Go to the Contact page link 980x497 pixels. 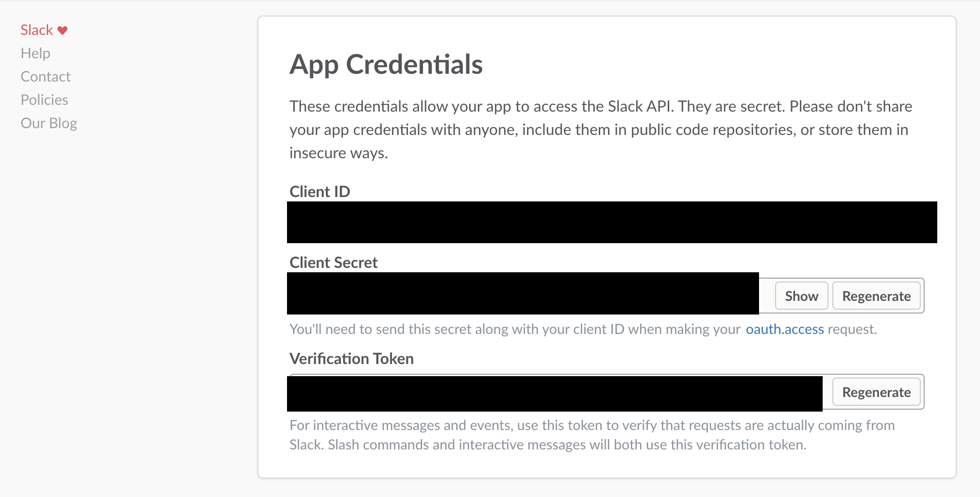point(46,77)
